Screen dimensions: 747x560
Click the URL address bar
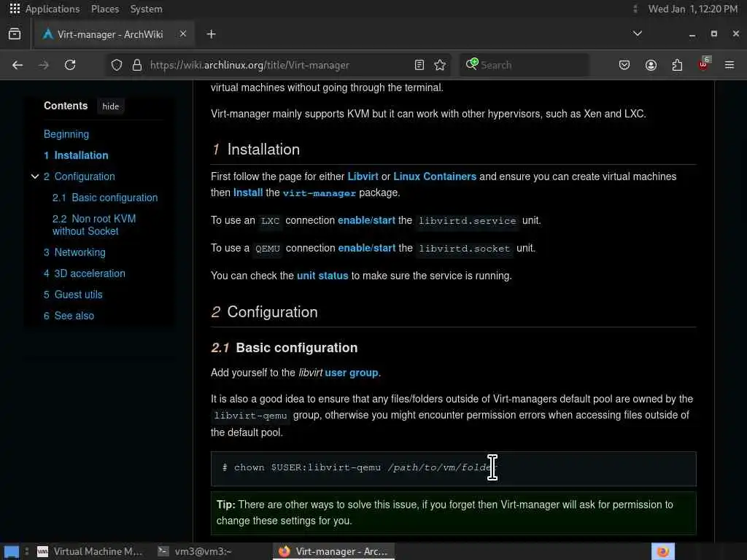276,65
